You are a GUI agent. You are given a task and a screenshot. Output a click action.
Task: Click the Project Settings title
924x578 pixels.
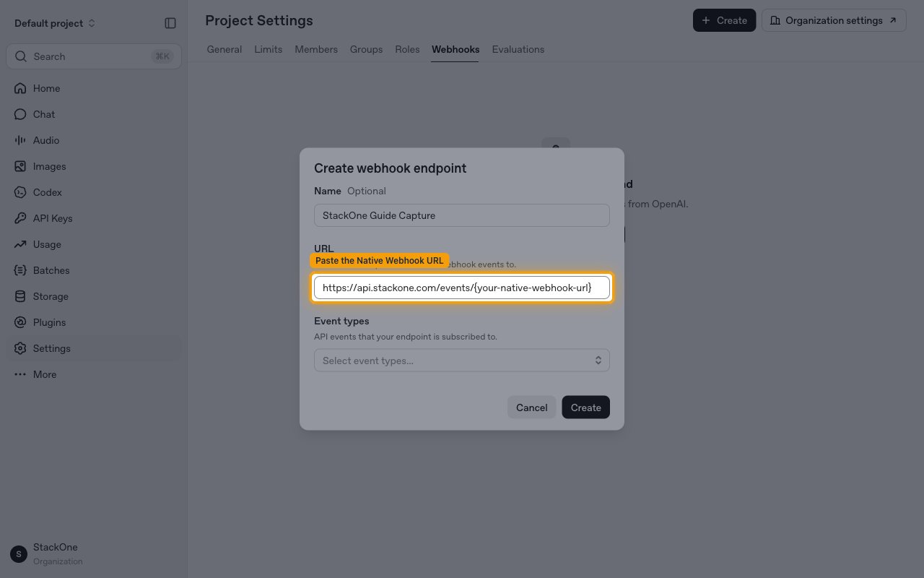click(x=259, y=20)
